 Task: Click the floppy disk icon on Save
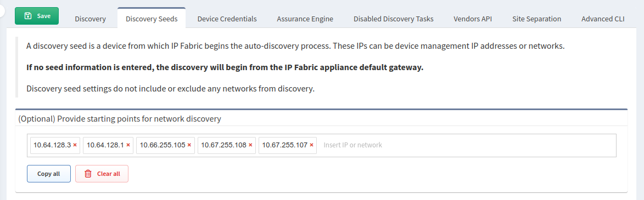[28, 16]
